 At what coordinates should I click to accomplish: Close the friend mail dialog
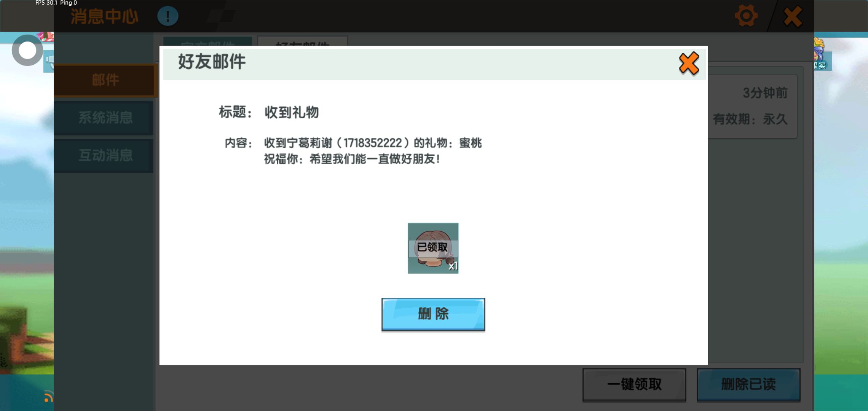pyautogui.click(x=689, y=63)
